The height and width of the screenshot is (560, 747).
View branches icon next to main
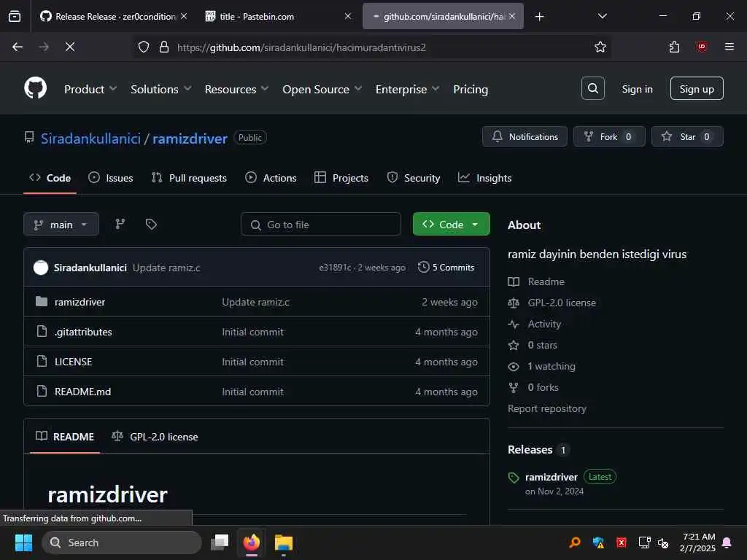coord(120,224)
